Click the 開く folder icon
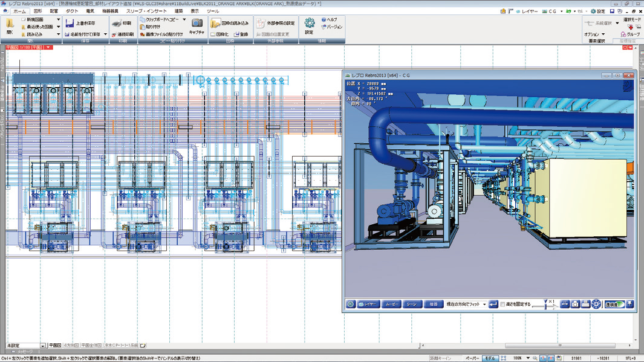This screenshot has width=644, height=362. pos(10,24)
